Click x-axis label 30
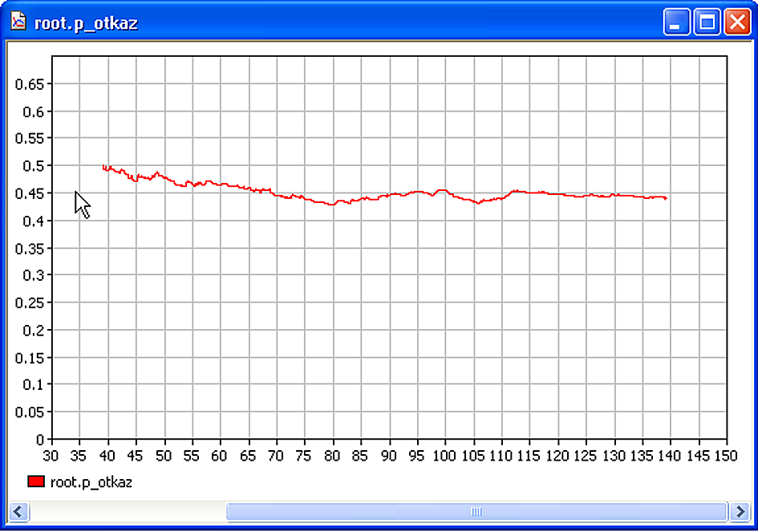The height and width of the screenshot is (532, 758). click(51, 456)
